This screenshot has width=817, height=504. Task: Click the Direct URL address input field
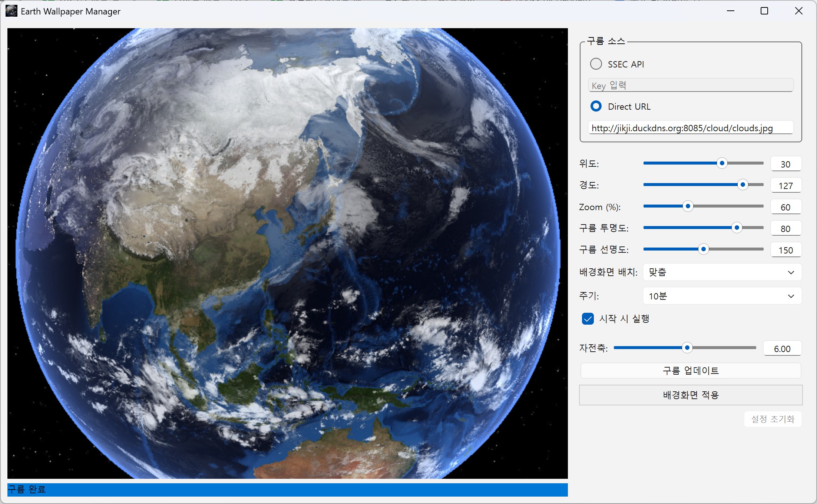pyautogui.click(x=690, y=128)
